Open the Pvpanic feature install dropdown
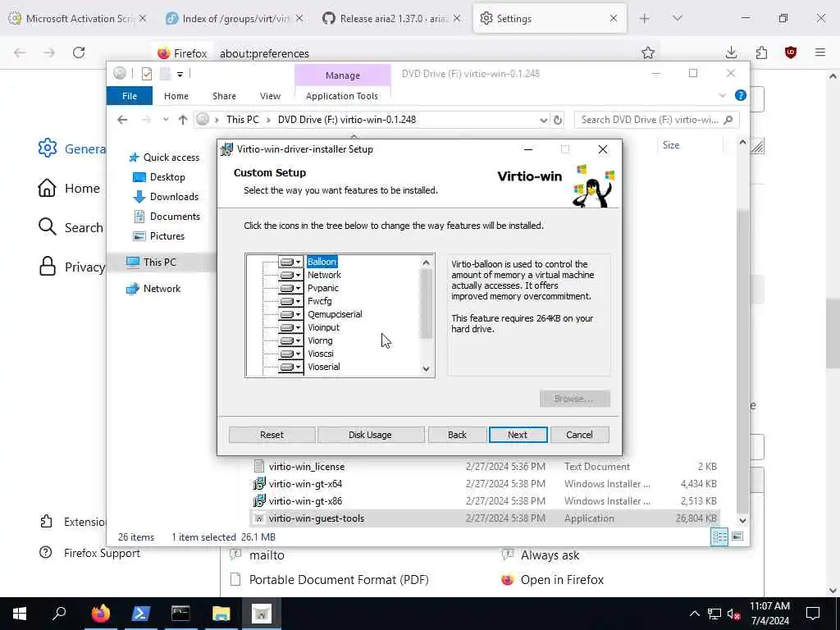 click(290, 288)
